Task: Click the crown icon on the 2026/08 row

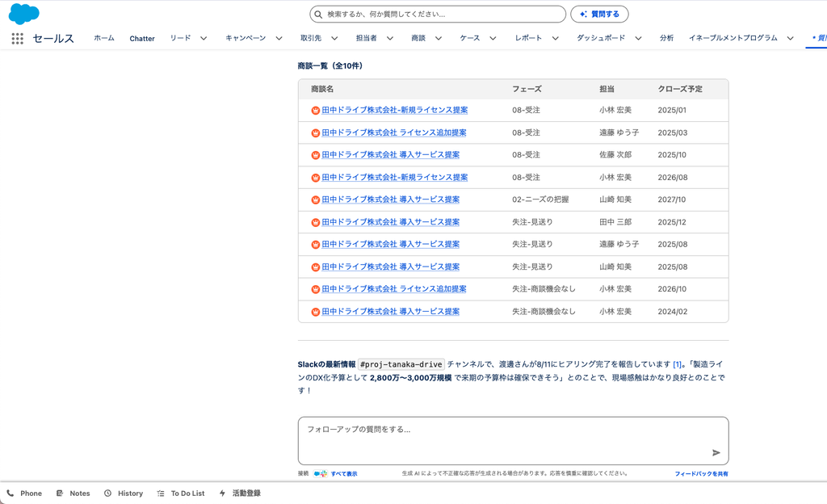Action: click(316, 178)
